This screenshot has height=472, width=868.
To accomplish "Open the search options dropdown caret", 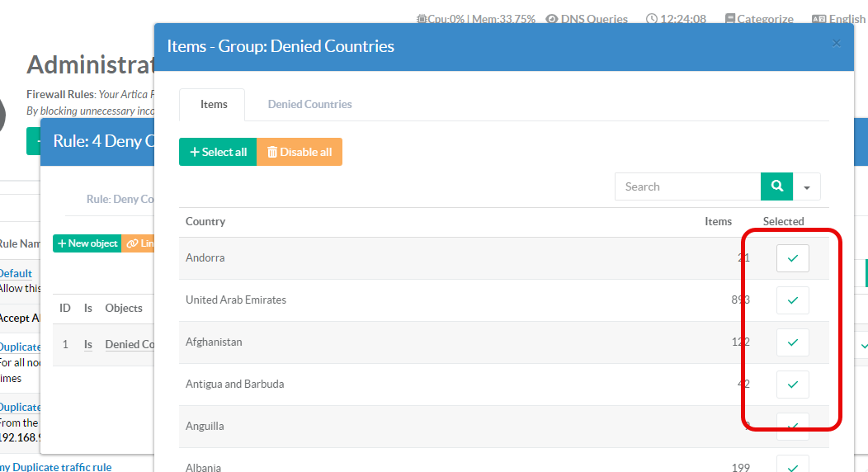I will [x=806, y=187].
